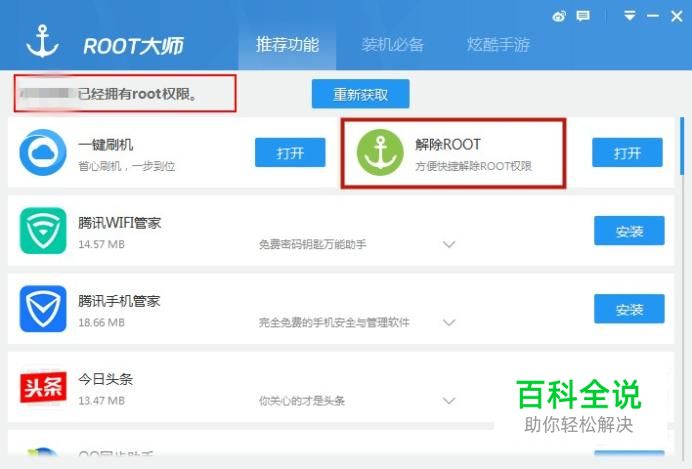Click the green 解除ROOT anchor icon
The image size is (692, 469).
tap(380, 152)
